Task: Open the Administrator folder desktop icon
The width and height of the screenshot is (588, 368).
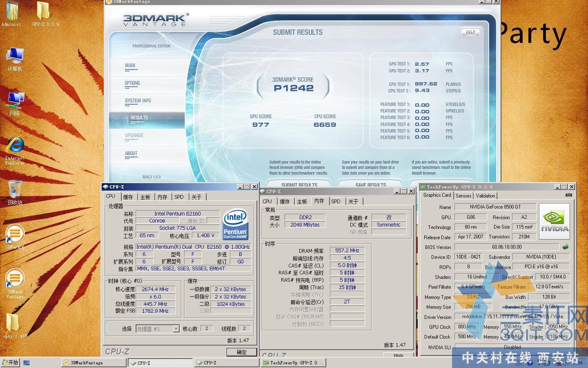Action: [x=13, y=13]
